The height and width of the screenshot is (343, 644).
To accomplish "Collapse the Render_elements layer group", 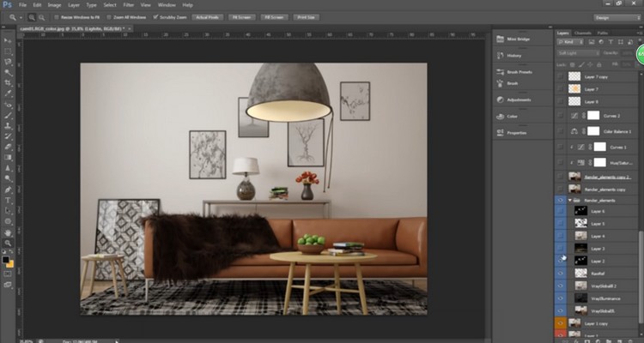I will click(x=569, y=199).
